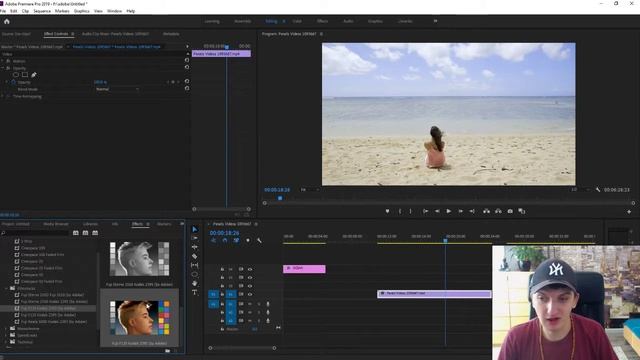Open comparison view in Program monitor
The height and width of the screenshot is (360, 640).
(522, 211)
